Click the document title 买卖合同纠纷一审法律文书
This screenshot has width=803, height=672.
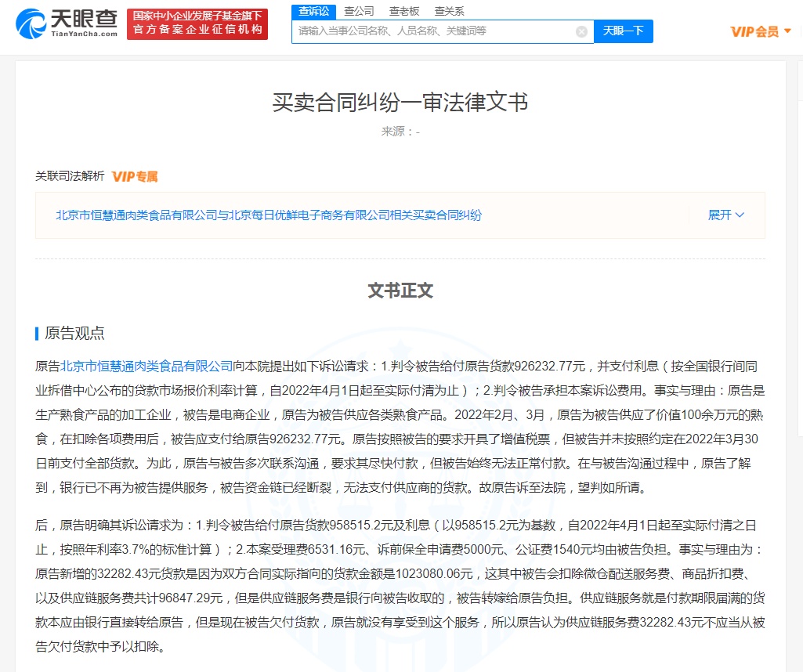click(x=400, y=103)
